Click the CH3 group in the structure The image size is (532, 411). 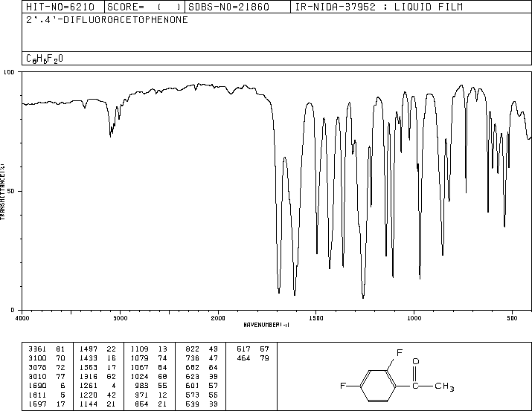pos(444,386)
